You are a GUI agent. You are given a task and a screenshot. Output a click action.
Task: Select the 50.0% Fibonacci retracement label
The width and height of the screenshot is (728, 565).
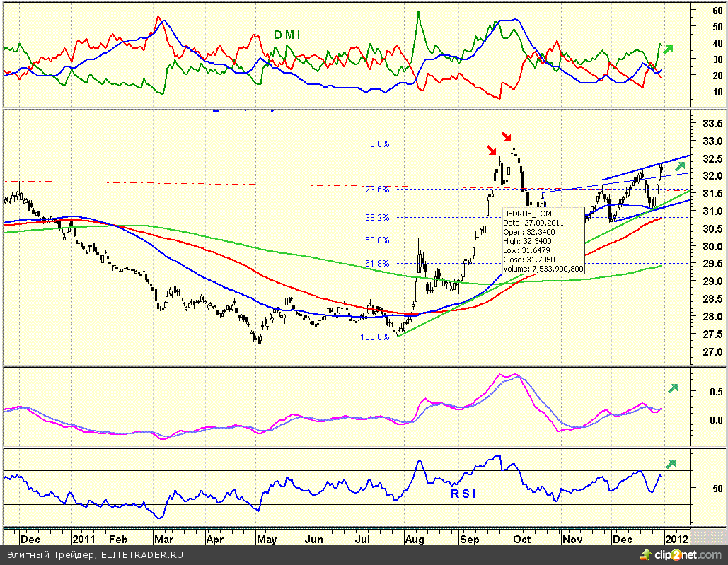point(379,240)
